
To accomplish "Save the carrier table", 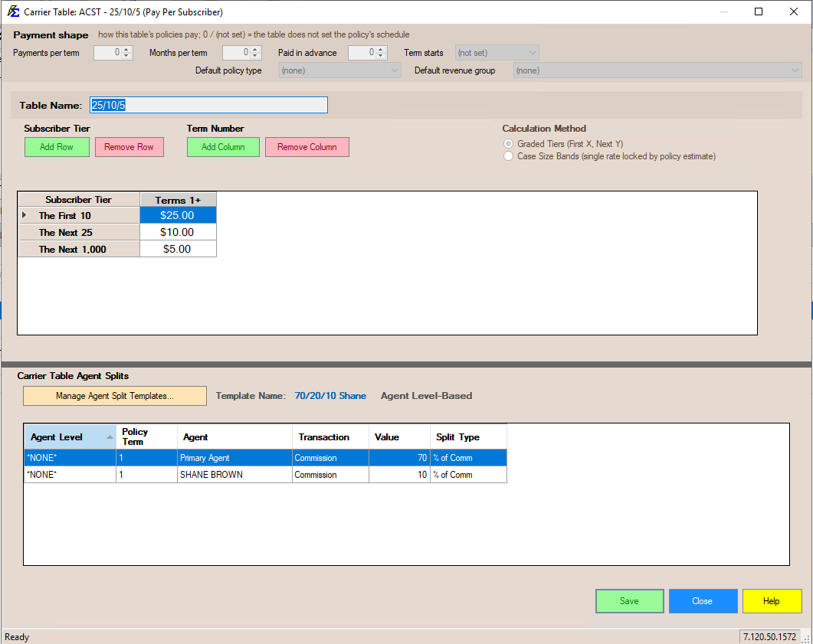I will [x=629, y=601].
